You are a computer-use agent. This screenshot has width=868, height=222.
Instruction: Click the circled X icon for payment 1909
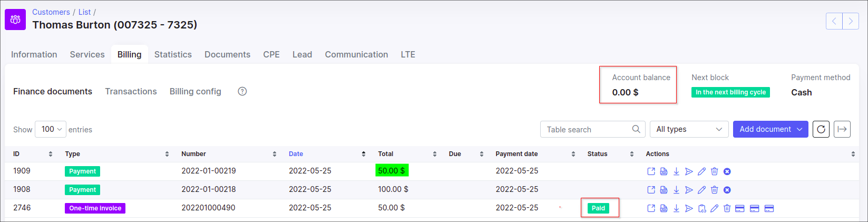click(727, 171)
